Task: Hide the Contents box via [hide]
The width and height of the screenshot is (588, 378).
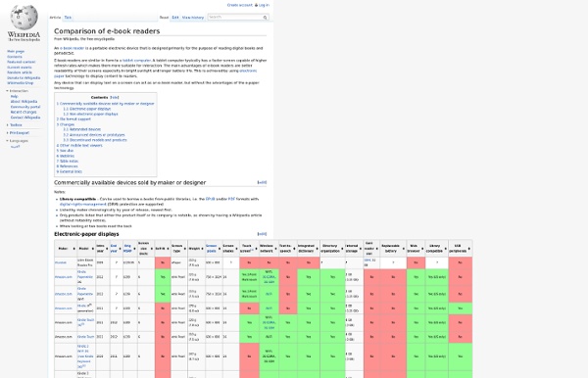Action: click(x=114, y=97)
